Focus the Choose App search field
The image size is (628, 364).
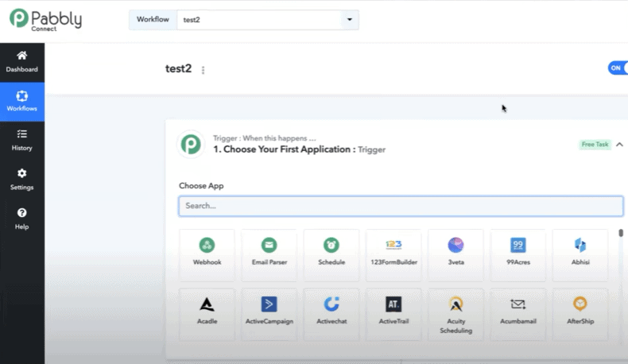click(401, 206)
